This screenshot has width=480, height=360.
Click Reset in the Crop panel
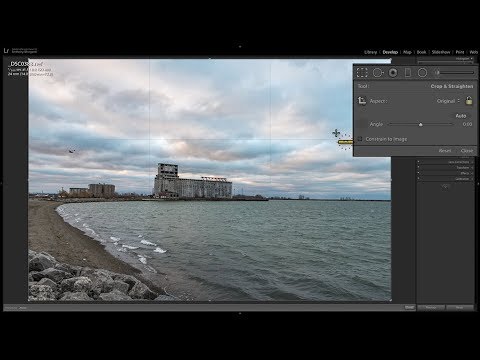(x=445, y=151)
